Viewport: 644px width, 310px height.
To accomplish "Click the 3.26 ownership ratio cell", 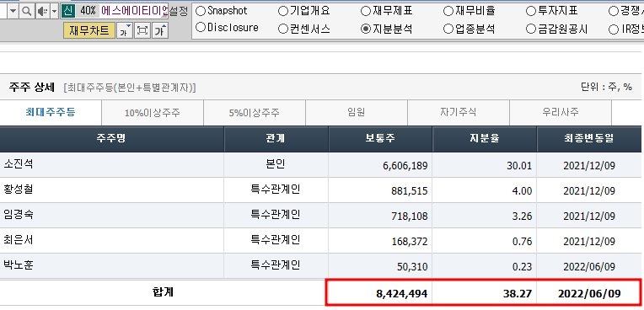I will click(484, 216).
